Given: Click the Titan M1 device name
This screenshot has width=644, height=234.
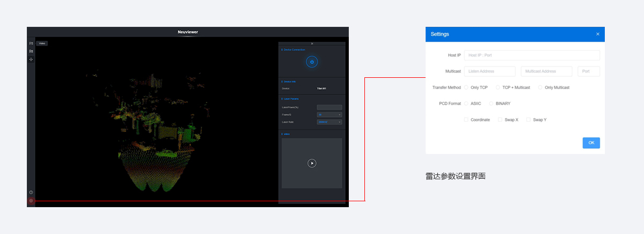Looking at the screenshot, I should [x=322, y=88].
